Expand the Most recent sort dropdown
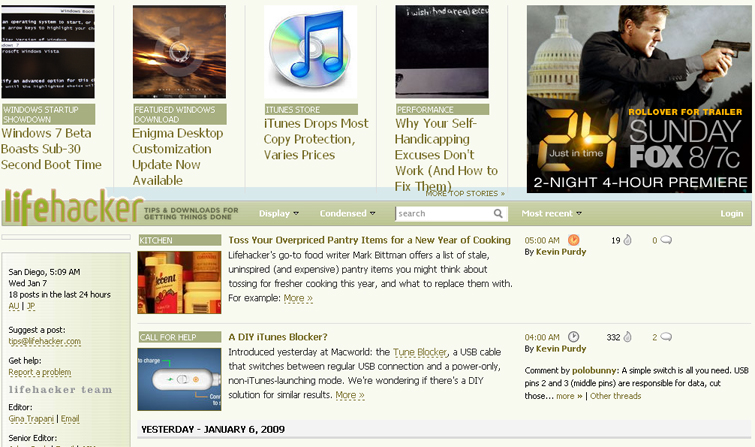Screen dimensions: 755x447 pos(551,213)
